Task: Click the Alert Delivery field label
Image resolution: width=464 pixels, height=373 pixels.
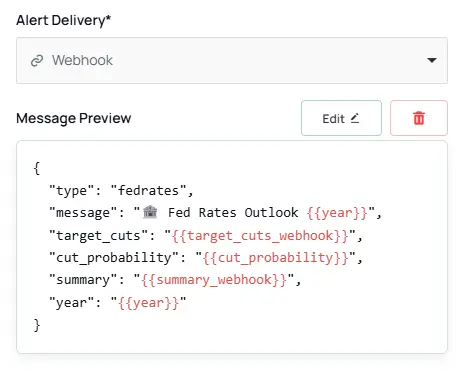Action: point(63,21)
